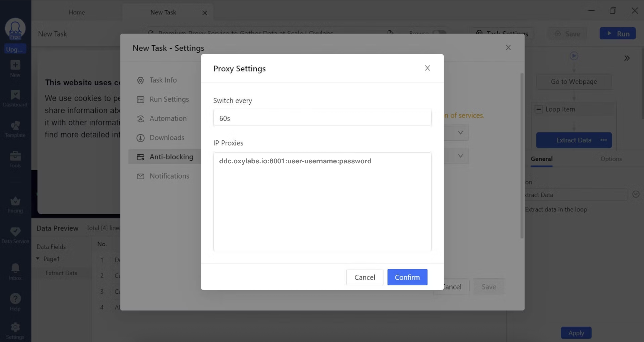Screen dimensions: 644x342
Task: Click the Switch every 60s field
Action: [x=322, y=118]
